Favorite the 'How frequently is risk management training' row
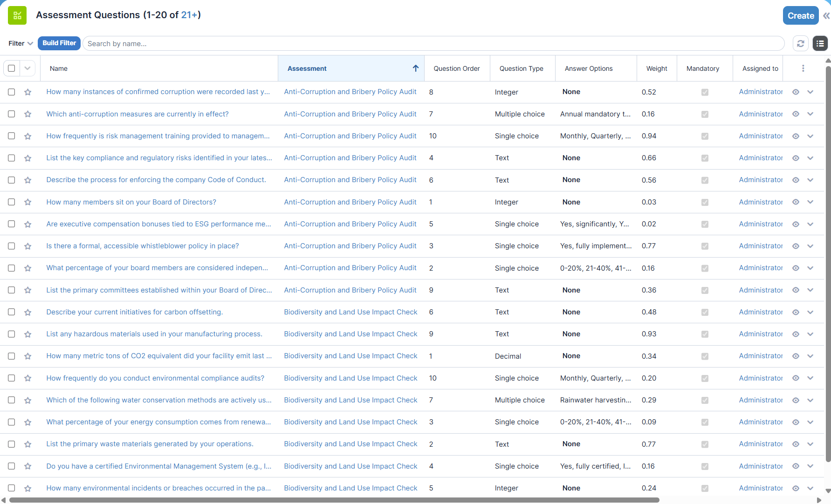The height and width of the screenshot is (504, 831). pos(28,136)
